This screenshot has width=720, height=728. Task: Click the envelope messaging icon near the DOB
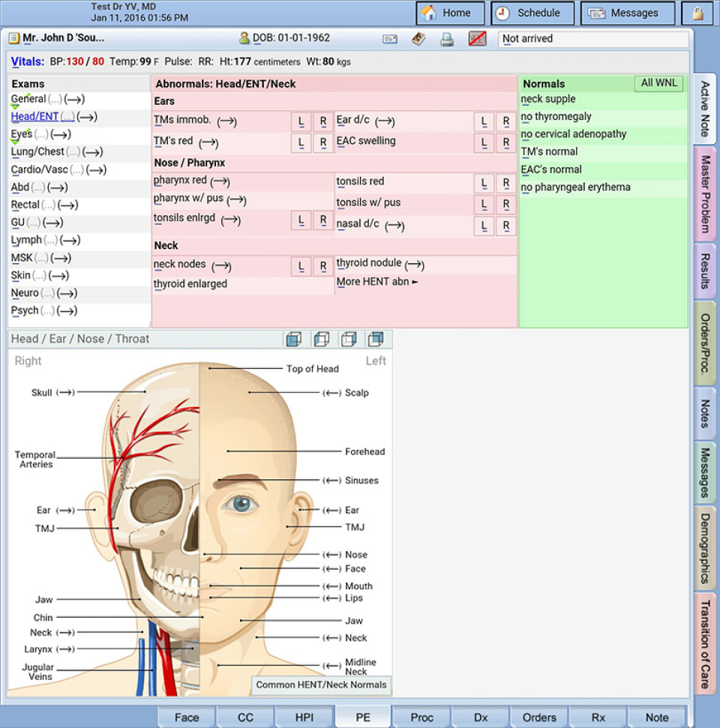[389, 38]
